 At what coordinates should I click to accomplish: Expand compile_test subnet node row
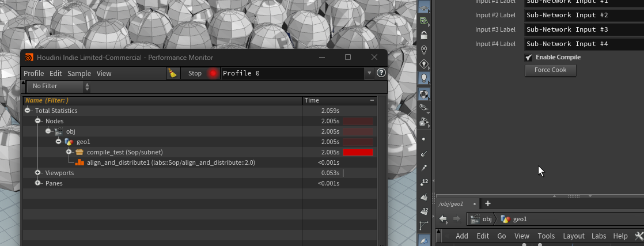[x=69, y=152]
